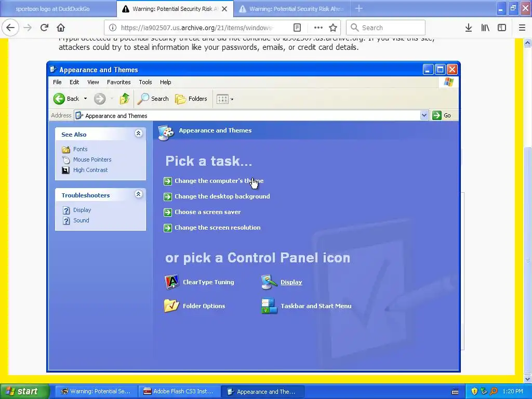Click the magnifier tray icon
The image size is (532, 399).
click(494, 391)
